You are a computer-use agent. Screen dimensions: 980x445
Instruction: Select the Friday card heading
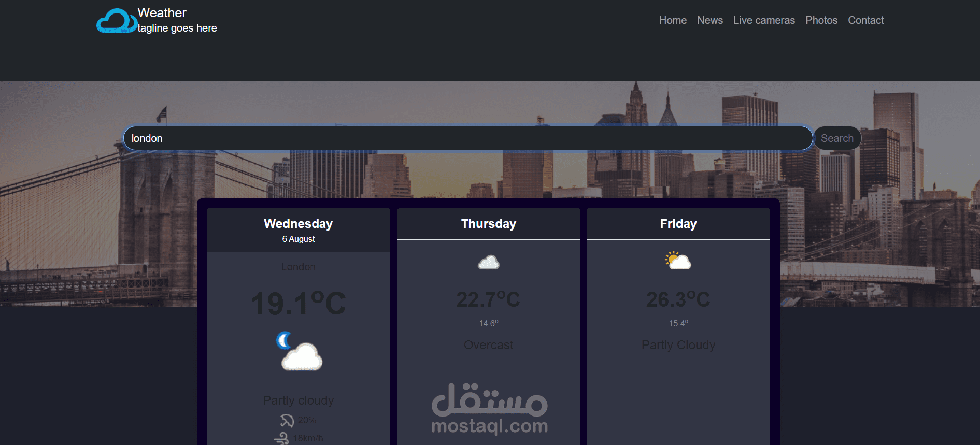tap(678, 224)
